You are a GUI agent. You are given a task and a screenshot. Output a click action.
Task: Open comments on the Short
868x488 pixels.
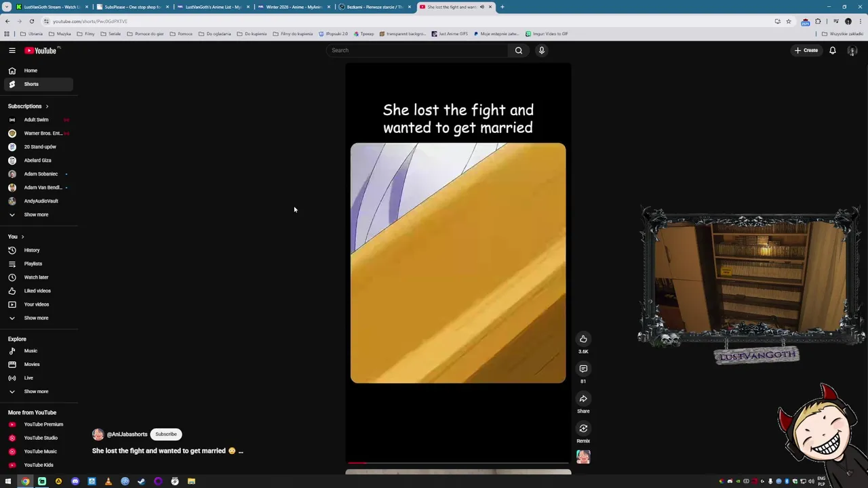click(x=583, y=369)
